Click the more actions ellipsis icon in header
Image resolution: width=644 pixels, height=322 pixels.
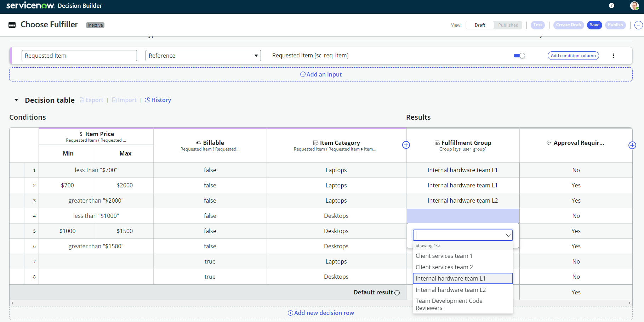click(x=638, y=25)
